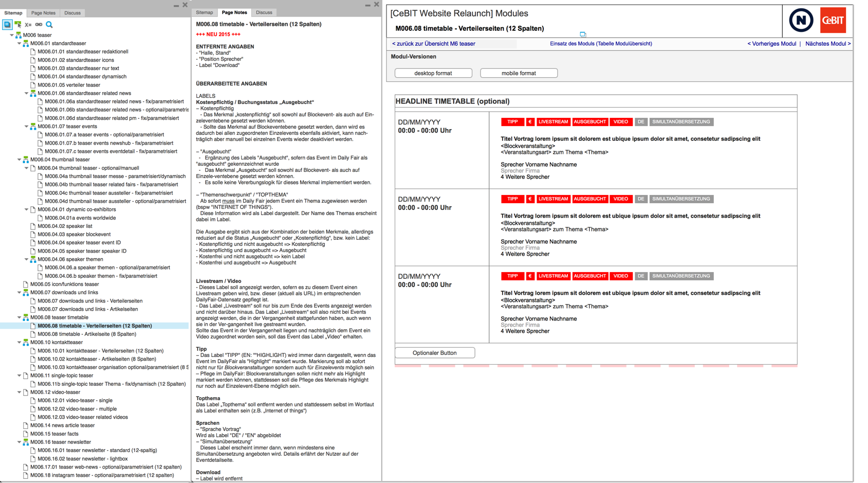This screenshot has width=868, height=483.
Task: Click the SIMULTANÜBERSETZUNG label in the third timetable entry
Action: pos(681,276)
